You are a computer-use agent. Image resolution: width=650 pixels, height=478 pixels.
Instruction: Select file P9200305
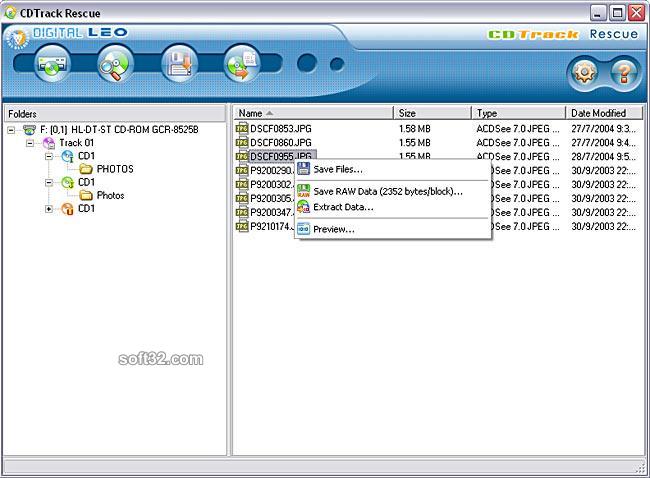(x=272, y=199)
